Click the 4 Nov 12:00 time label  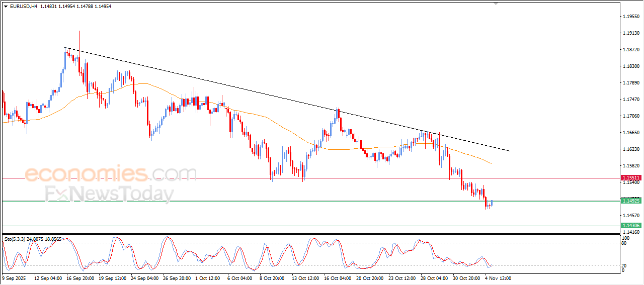[498, 277]
